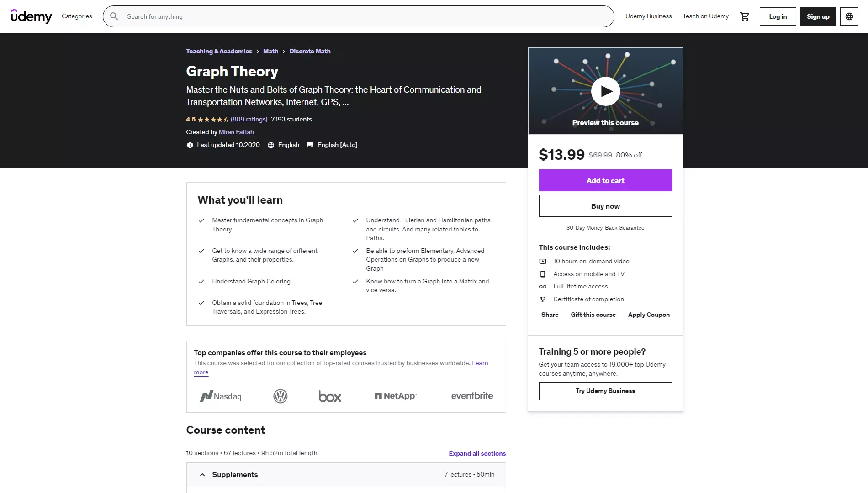Image resolution: width=868 pixels, height=493 pixels.
Task: Click the NetApp logo
Action: (x=395, y=396)
